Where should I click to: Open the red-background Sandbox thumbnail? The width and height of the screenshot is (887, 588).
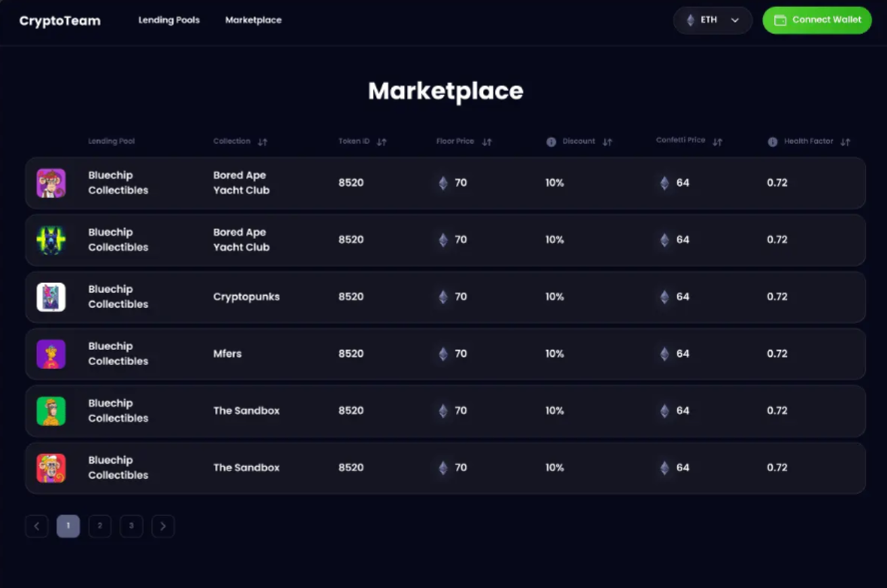(51, 468)
